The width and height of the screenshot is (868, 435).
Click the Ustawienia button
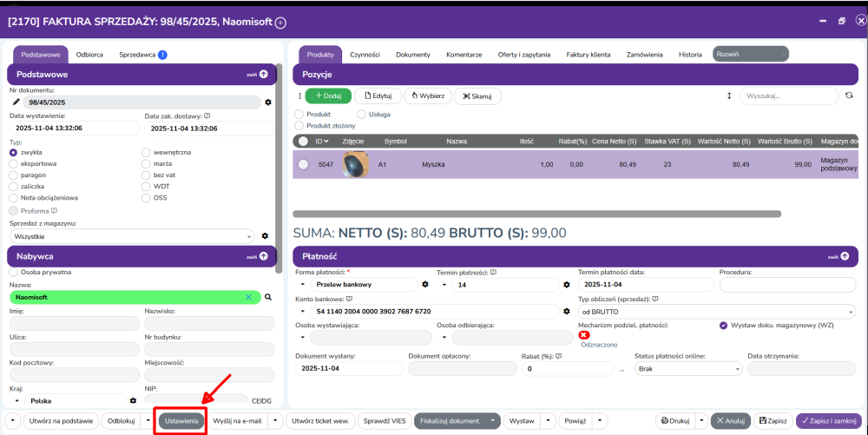tap(182, 421)
